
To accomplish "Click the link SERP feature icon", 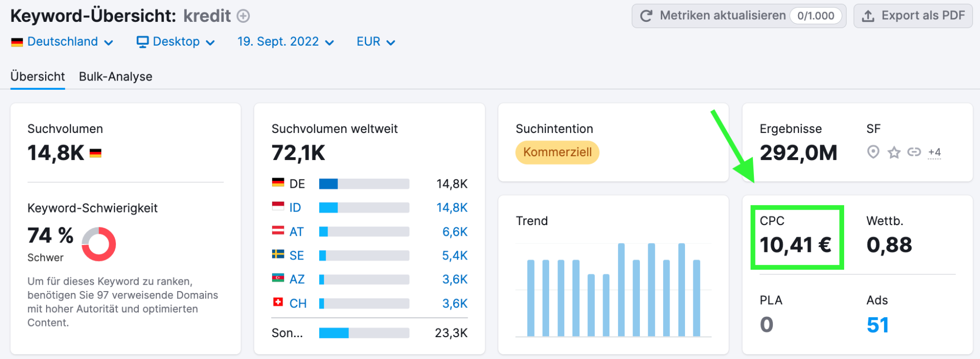I will point(914,152).
